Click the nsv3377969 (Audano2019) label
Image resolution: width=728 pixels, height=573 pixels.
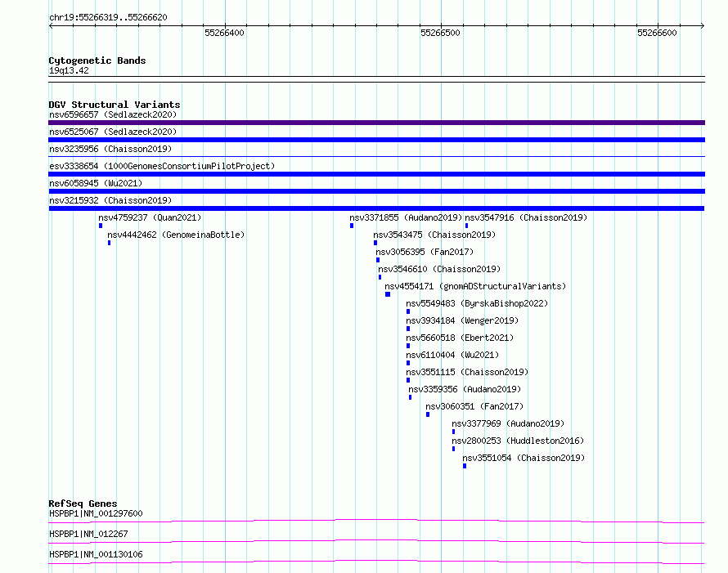point(508,423)
